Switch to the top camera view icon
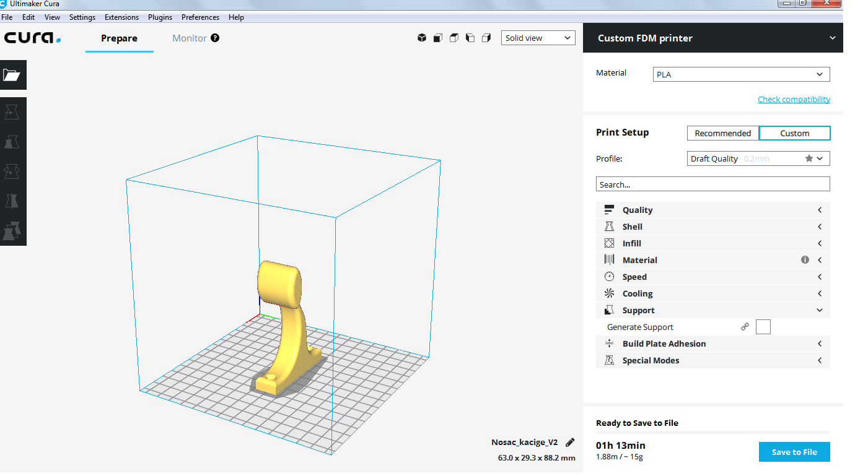868x476 pixels. (454, 38)
